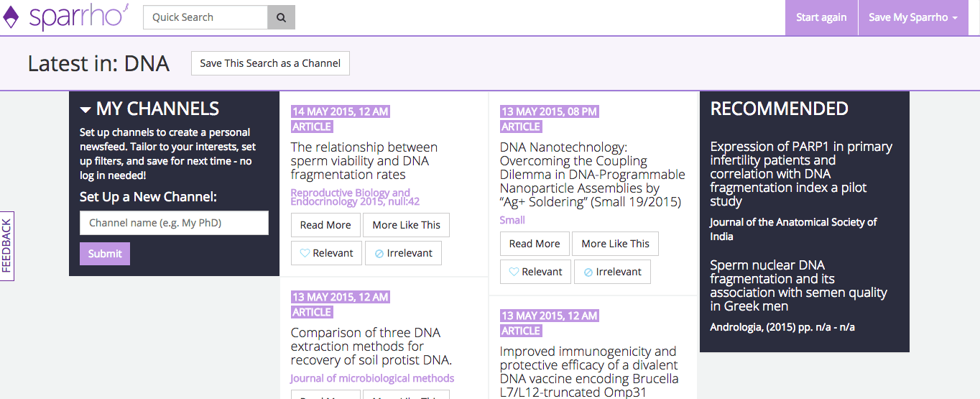
Task: Mark sperm viability article as Irrelevant
Action: coord(403,253)
